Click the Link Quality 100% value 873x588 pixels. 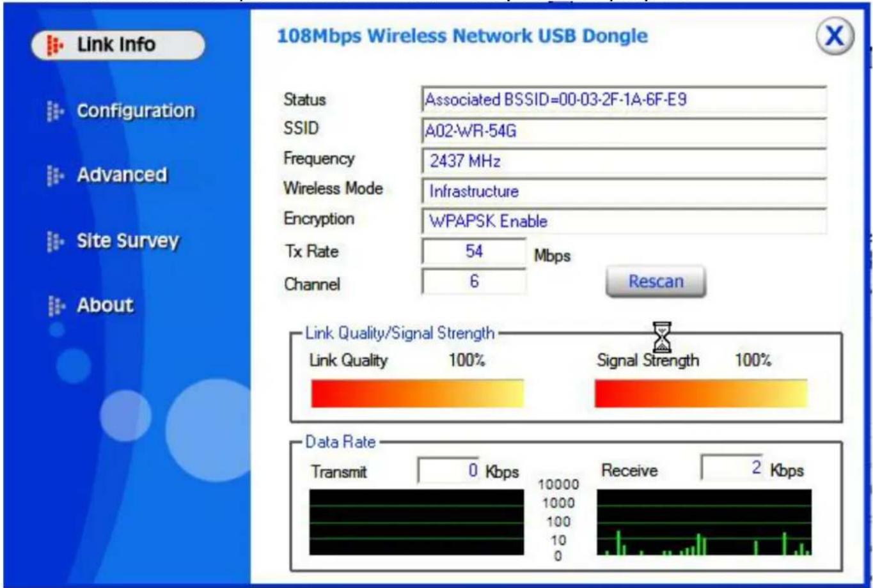467,360
